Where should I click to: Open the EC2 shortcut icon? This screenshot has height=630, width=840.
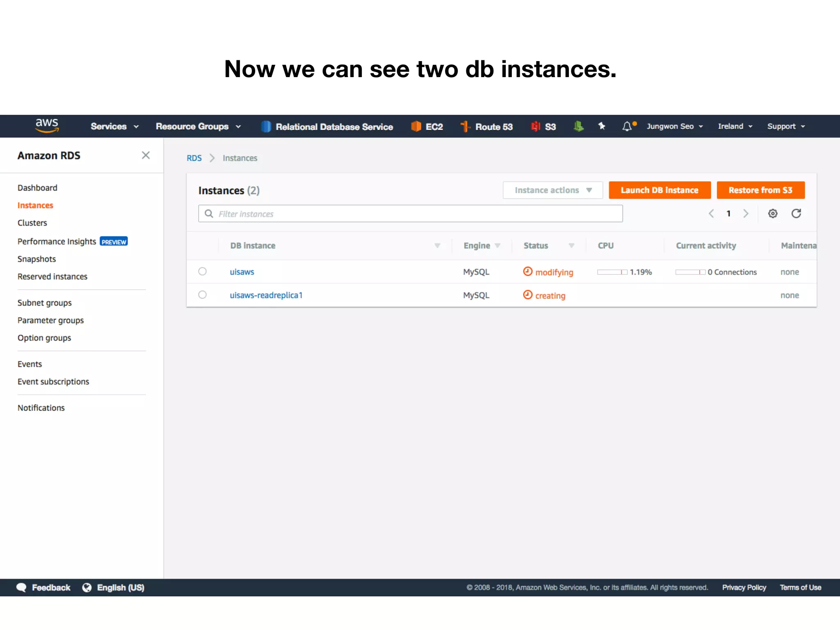(416, 126)
